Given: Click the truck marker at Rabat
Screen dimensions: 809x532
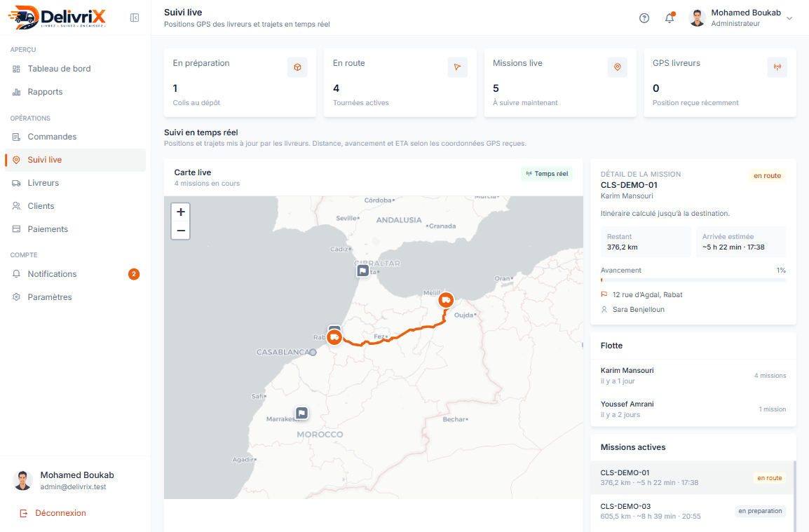Looking at the screenshot, I should 334,337.
